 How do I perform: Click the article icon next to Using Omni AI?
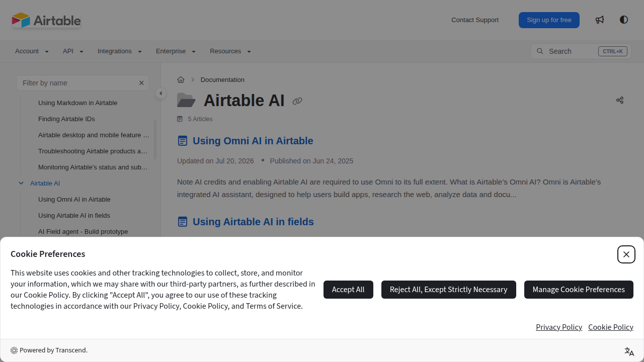(183, 141)
